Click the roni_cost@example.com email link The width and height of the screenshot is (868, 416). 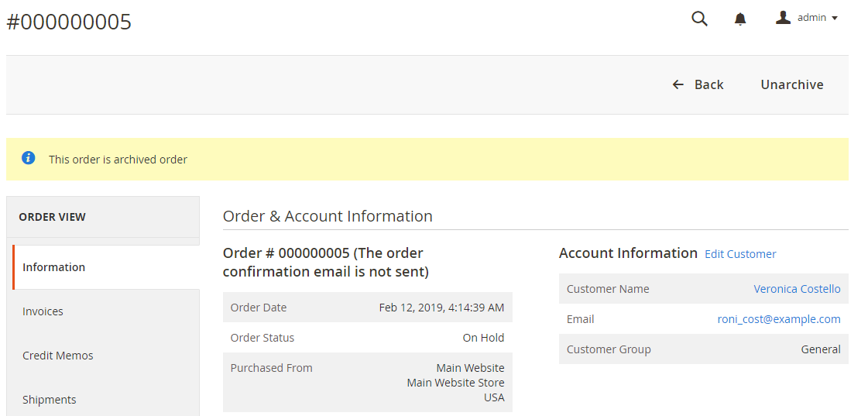(779, 319)
